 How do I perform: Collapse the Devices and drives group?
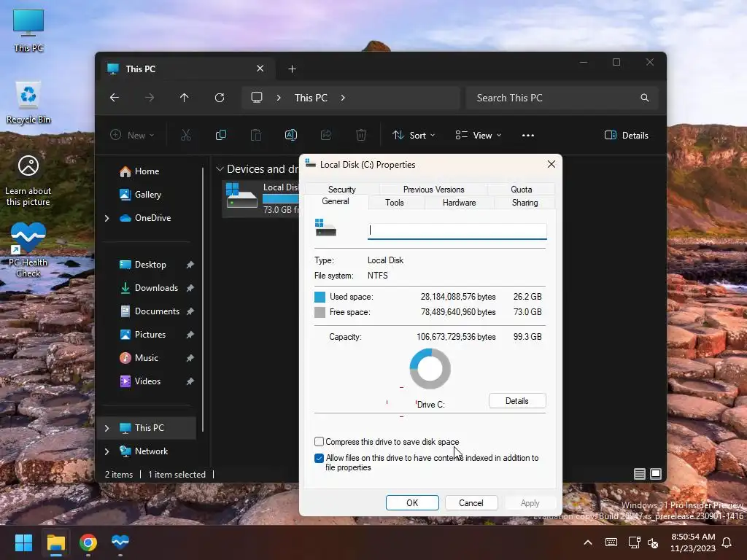(x=220, y=169)
